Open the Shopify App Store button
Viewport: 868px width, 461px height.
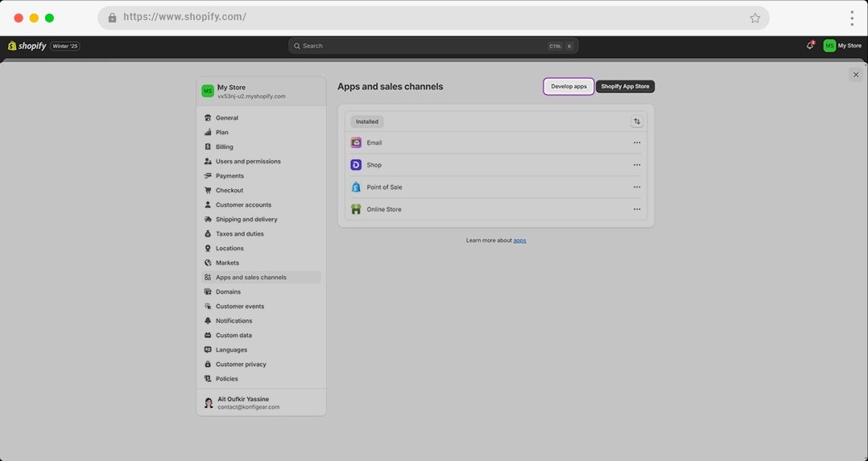click(x=625, y=86)
